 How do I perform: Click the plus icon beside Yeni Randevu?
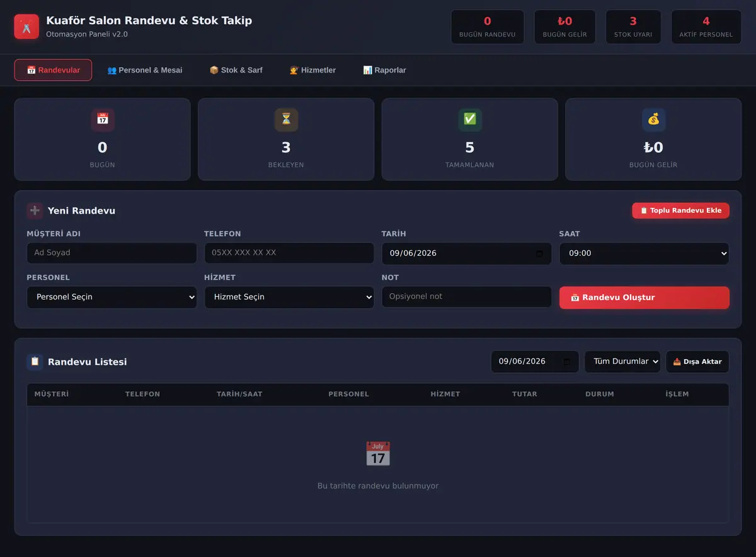35,210
